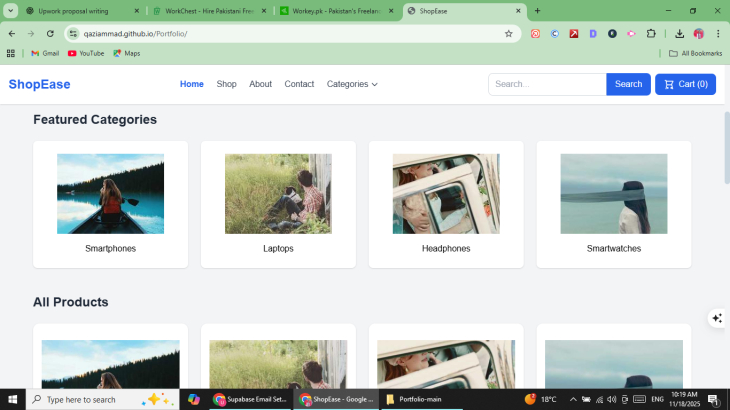Bookmark this page with star icon
Screen dimensions: 730x410
[508, 33]
